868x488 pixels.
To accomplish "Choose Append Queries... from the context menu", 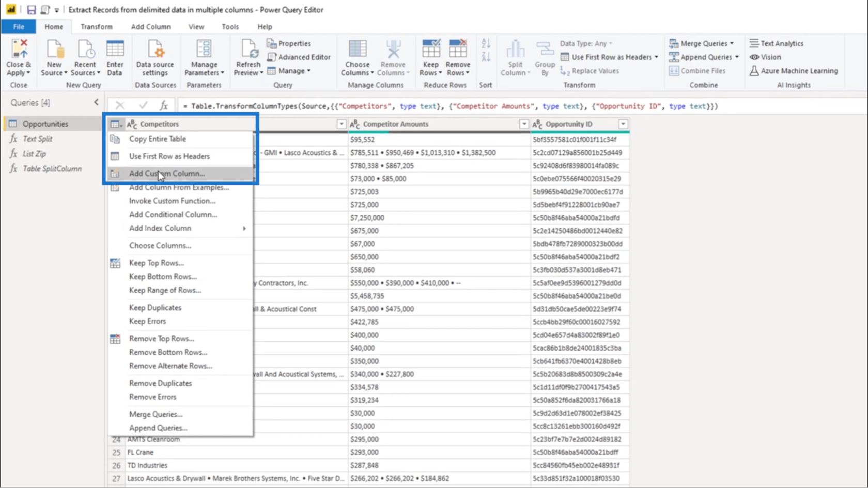I will coord(180,428).
